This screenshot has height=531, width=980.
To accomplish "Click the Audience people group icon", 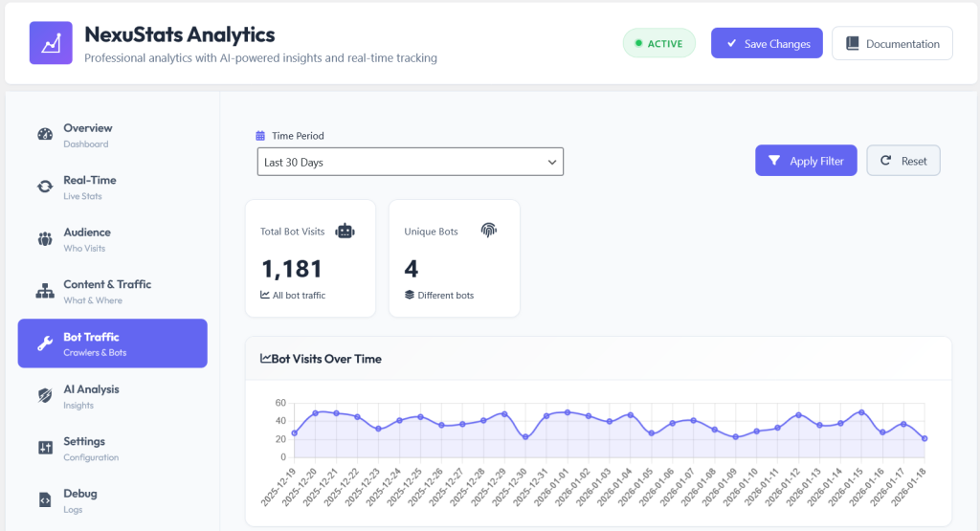I will pos(45,238).
